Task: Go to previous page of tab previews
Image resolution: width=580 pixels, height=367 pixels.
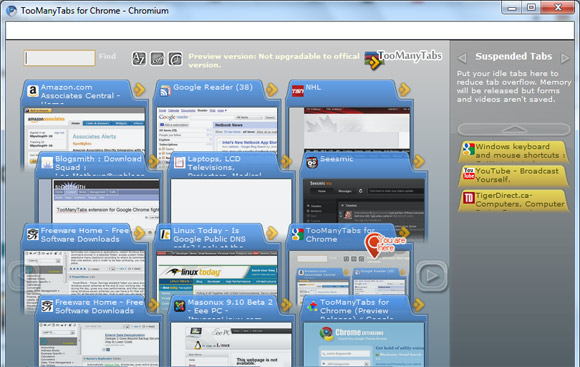Action: tap(18, 276)
